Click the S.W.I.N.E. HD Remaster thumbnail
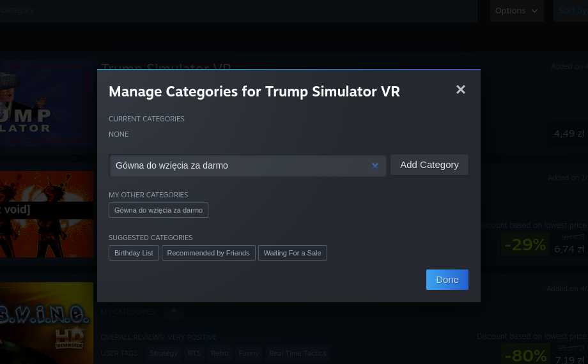This screenshot has width=588, height=364. tap(47, 323)
